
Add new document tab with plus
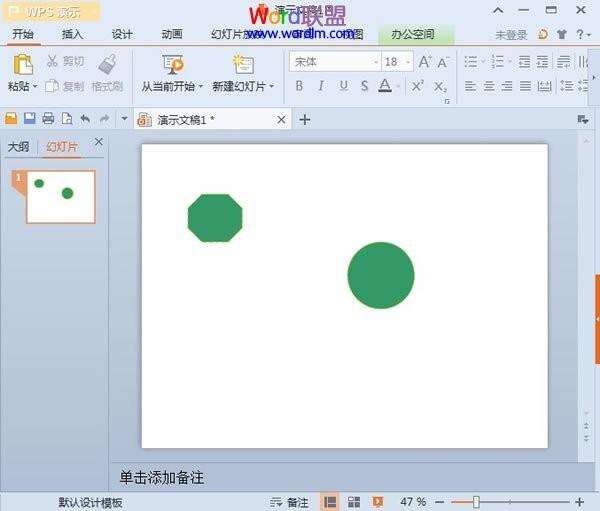pyautogui.click(x=305, y=120)
